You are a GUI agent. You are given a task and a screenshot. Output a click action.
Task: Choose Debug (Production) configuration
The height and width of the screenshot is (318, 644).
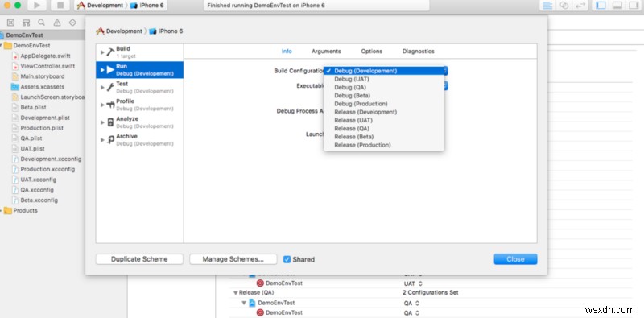point(384,104)
